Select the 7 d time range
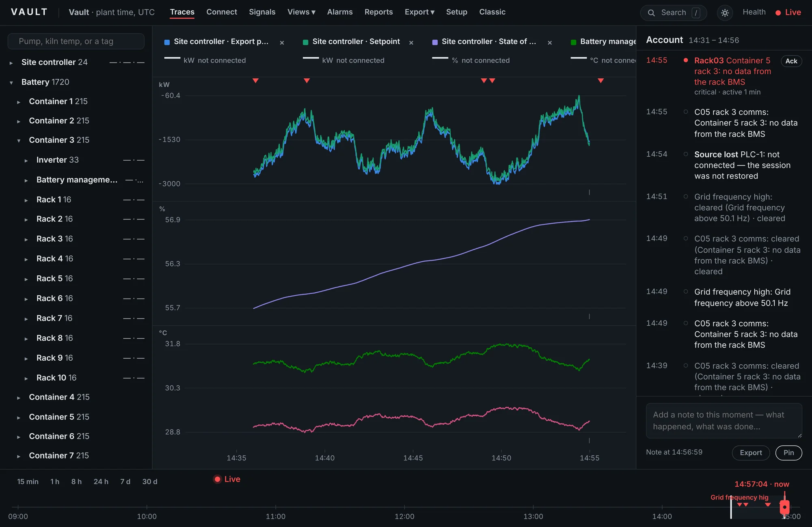812x527 pixels. click(x=125, y=482)
